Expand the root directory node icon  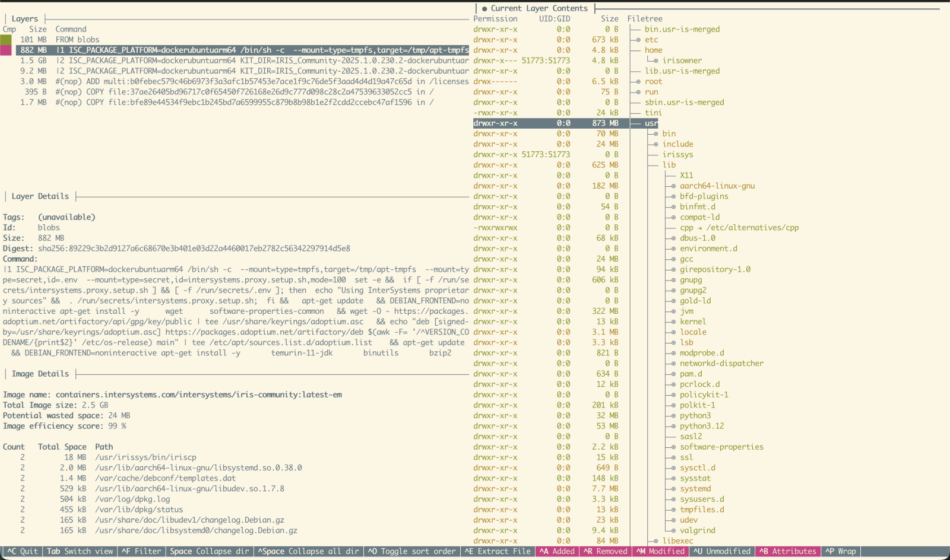coord(638,82)
